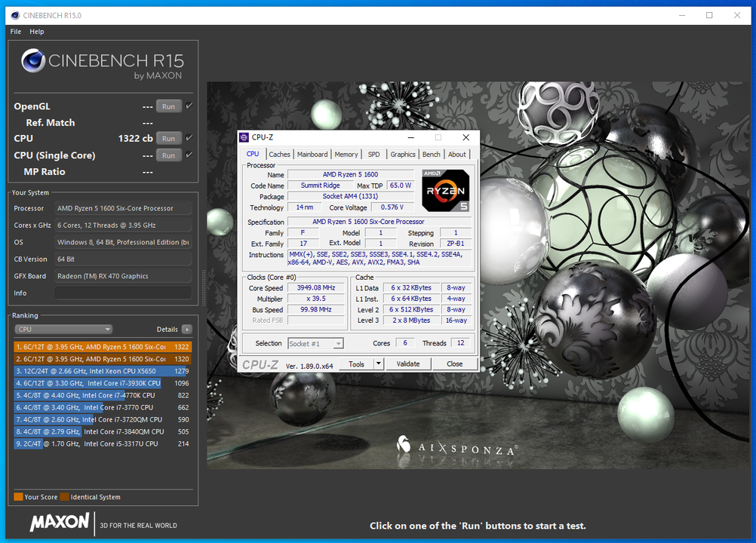The image size is (756, 543).
Task: Click the brown Identical System legend swatch
Action: [64, 497]
